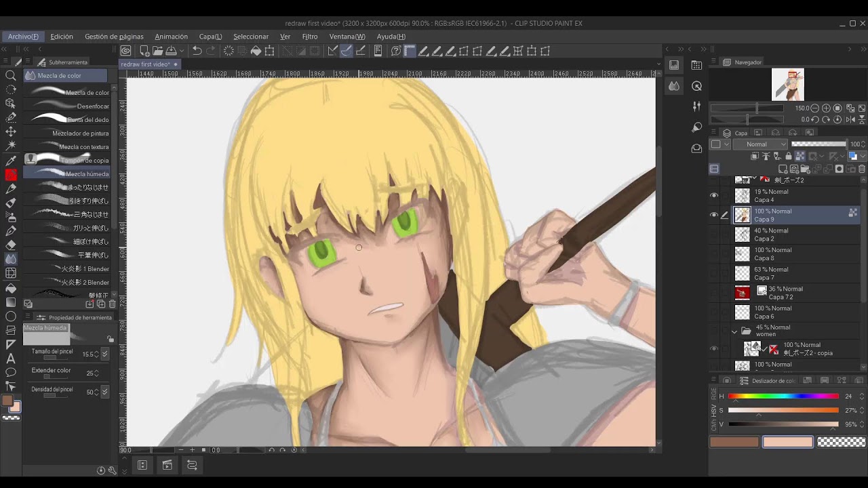The image size is (868, 488).
Task: Click the Undo arrow in the command bar
Action: pyautogui.click(x=197, y=51)
